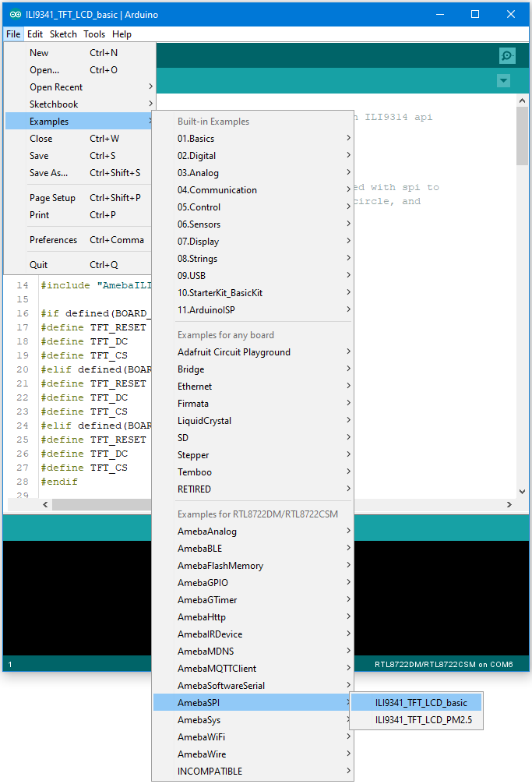Open the ILI9341_TFT_LCD_PM2.5 example
The height and width of the screenshot is (784, 532).
417,719
